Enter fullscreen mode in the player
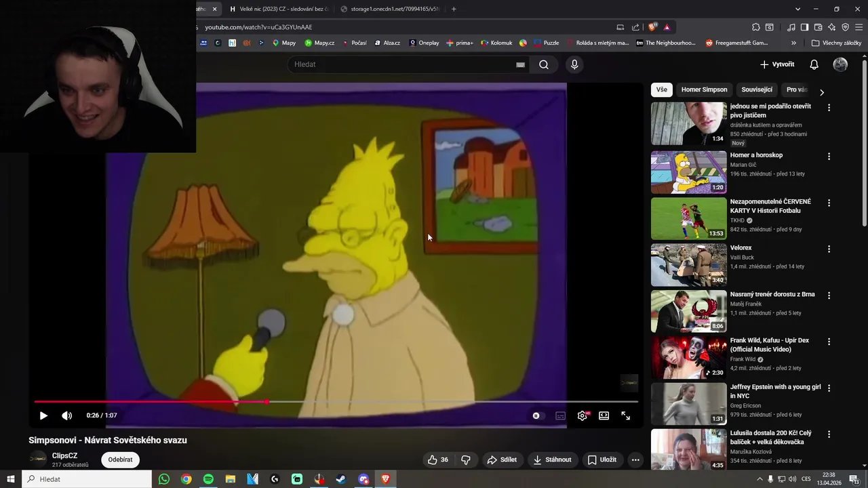 [x=626, y=415]
